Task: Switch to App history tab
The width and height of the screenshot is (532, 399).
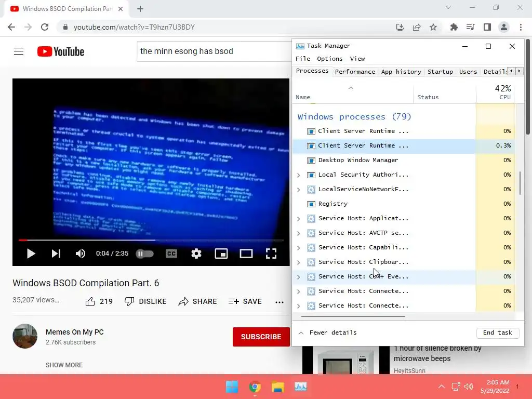Action: 401,72
